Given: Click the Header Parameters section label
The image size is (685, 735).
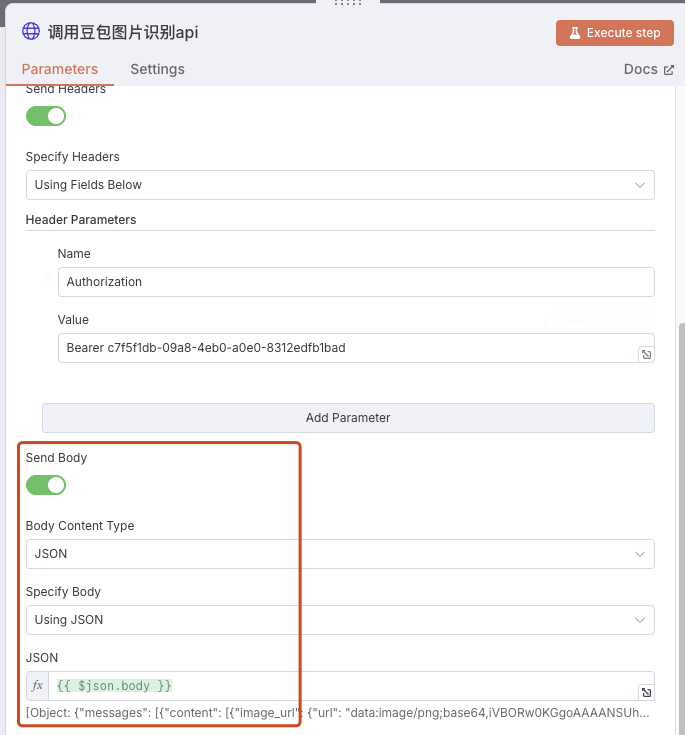Looking at the screenshot, I should click(x=81, y=220).
